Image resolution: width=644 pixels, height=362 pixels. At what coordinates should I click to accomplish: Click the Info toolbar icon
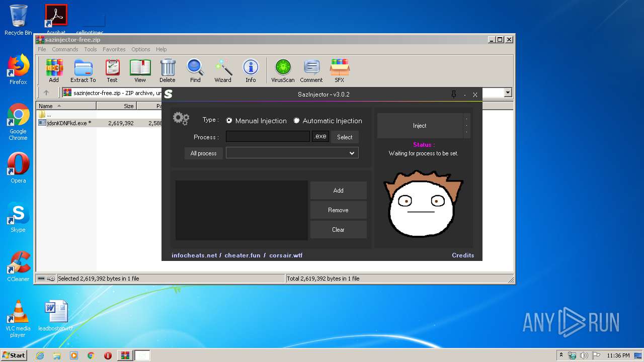(251, 70)
